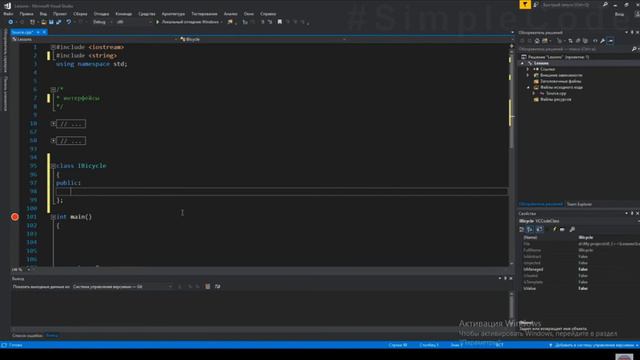Click the editor vertical scrollbar
The height and width of the screenshot is (360, 640).
pos(511,155)
